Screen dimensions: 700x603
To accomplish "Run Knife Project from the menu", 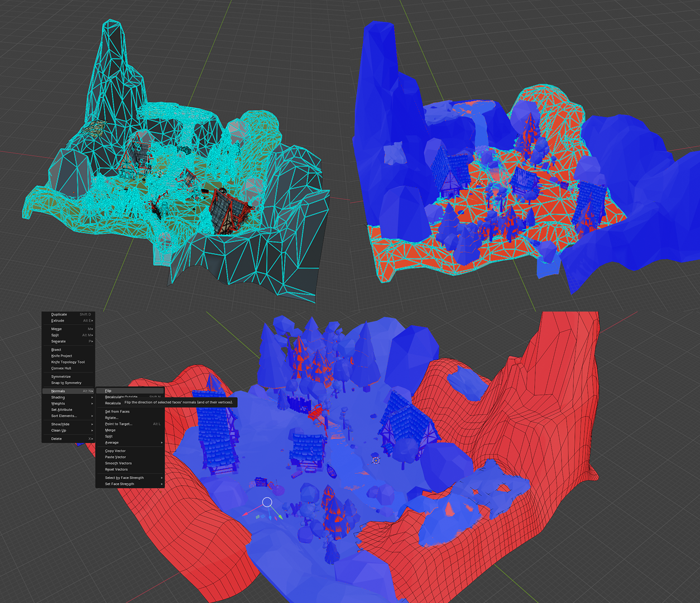I will tap(61, 356).
